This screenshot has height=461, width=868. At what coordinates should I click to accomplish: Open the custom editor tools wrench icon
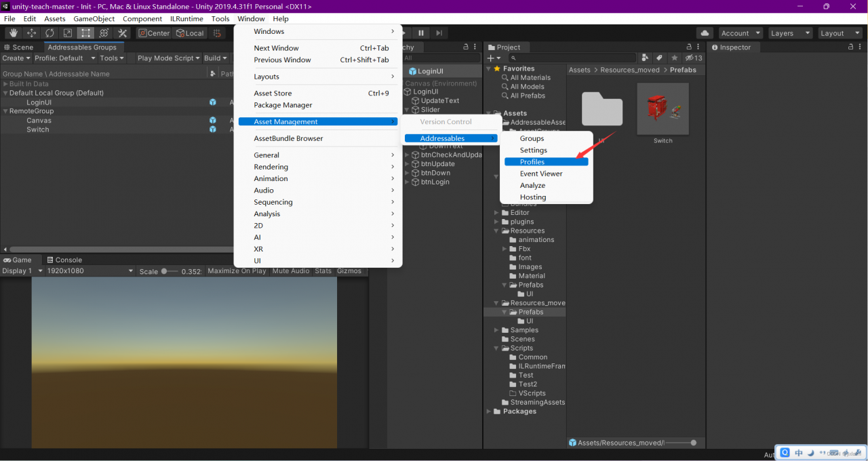click(122, 33)
